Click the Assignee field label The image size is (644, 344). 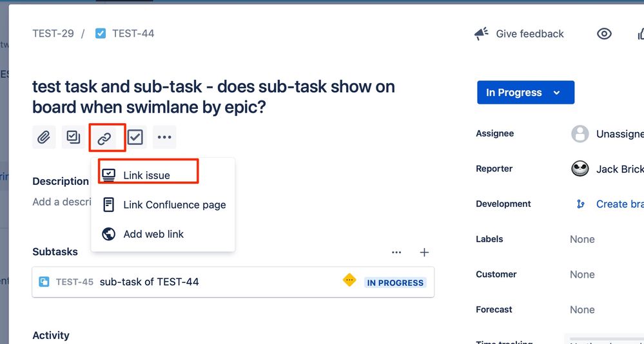click(495, 133)
